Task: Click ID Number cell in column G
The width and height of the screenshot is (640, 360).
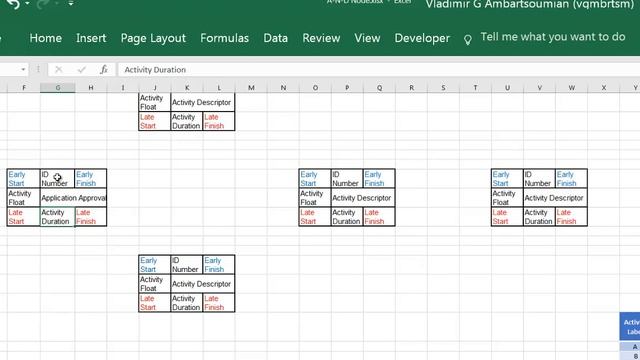Action: pyautogui.click(x=57, y=179)
